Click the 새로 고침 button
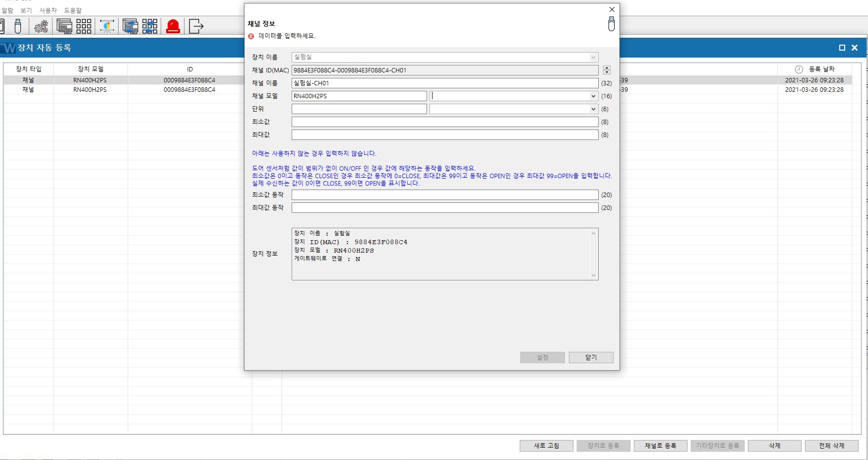Viewport: 868px width, 460px height. (547, 446)
